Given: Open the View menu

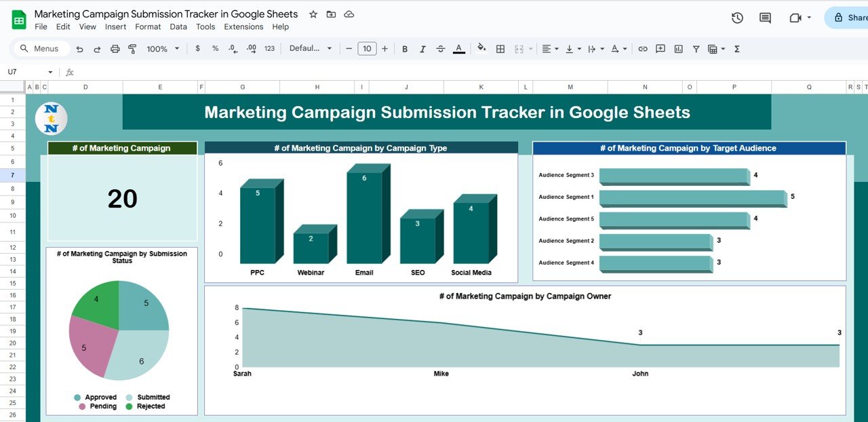Looking at the screenshot, I should pyautogui.click(x=87, y=27).
